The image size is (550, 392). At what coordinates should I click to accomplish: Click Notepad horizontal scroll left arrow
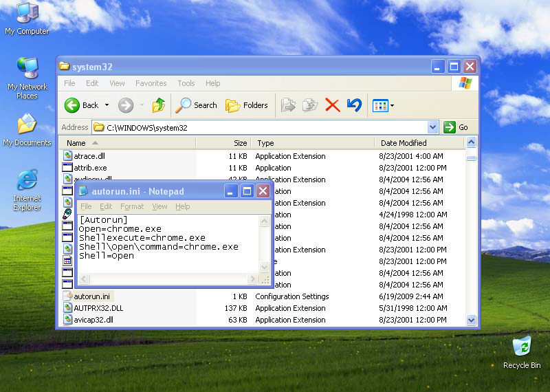(84, 279)
